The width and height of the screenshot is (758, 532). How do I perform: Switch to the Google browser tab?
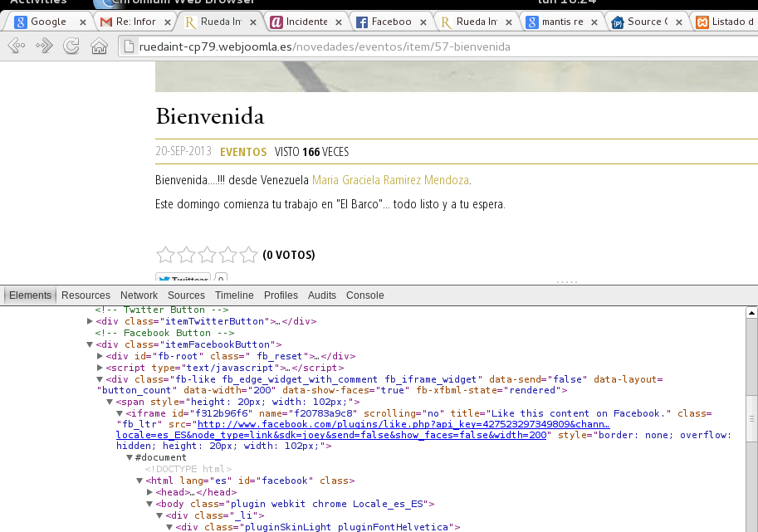(x=46, y=22)
